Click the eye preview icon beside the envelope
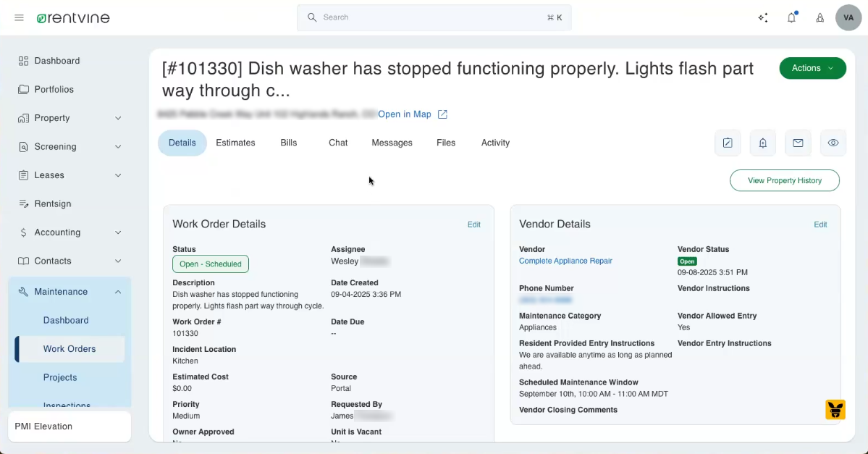Image resolution: width=868 pixels, height=454 pixels. (833, 143)
